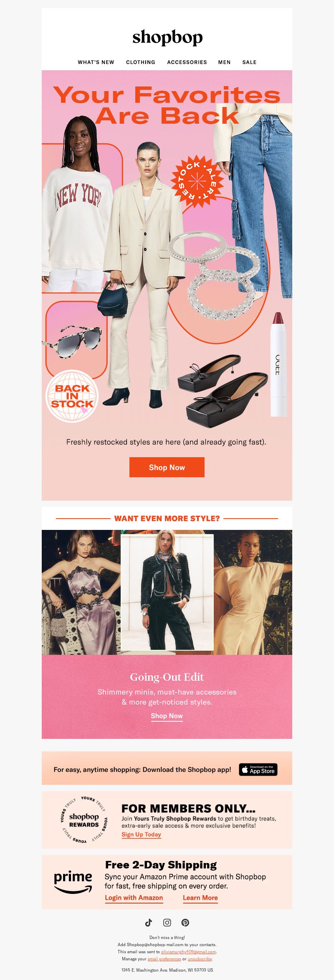This screenshot has width=334, height=980.
Task: Follow the Going-Out Edit Shop Now link
Action: pyautogui.click(x=167, y=716)
